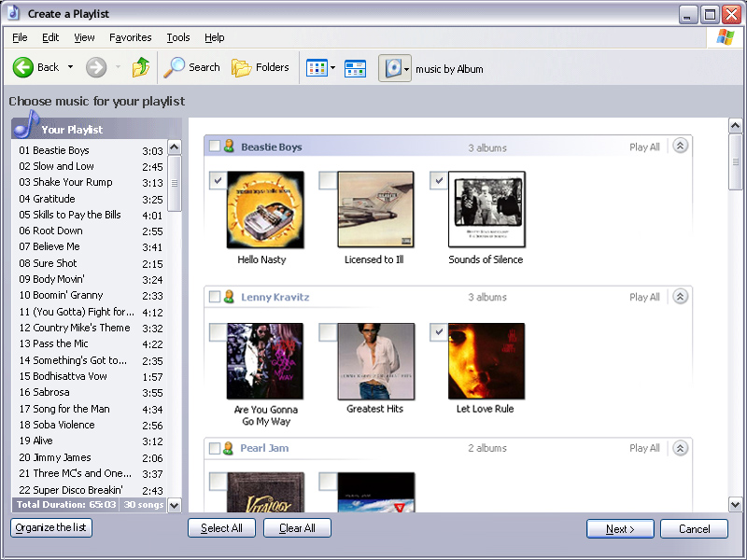Open the View menu
Image resolution: width=747 pixels, height=560 pixels.
pos(84,37)
